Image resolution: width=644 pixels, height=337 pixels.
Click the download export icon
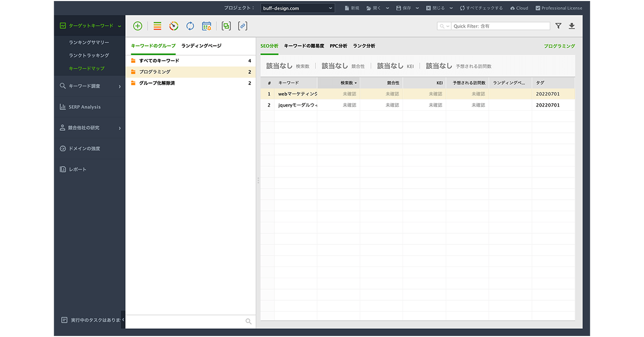(x=572, y=26)
